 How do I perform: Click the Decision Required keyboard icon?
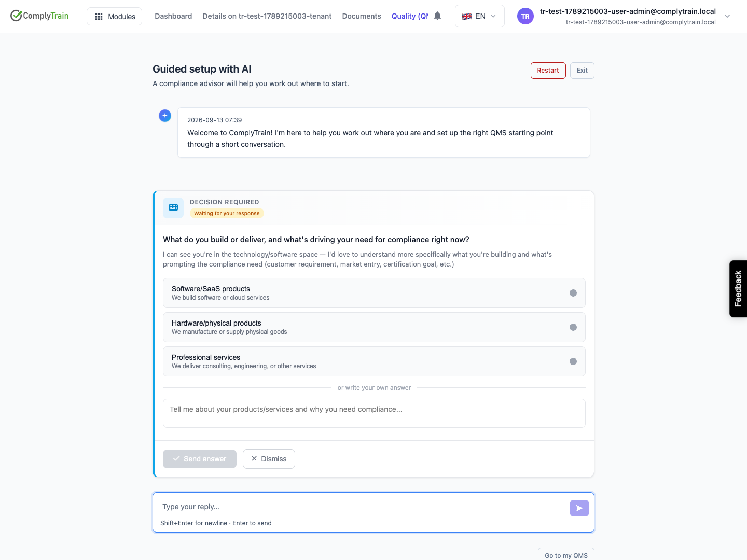click(x=173, y=207)
